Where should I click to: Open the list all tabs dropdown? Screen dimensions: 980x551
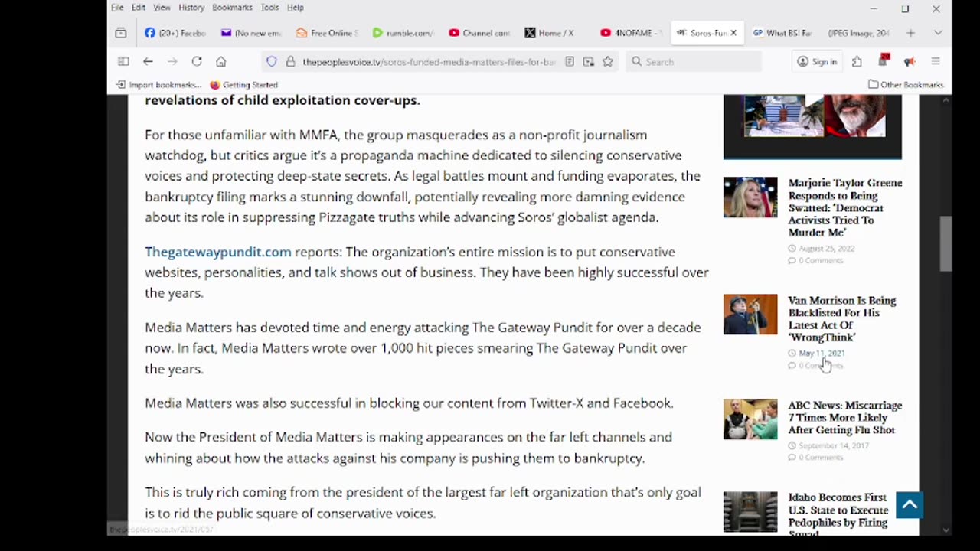coord(938,33)
